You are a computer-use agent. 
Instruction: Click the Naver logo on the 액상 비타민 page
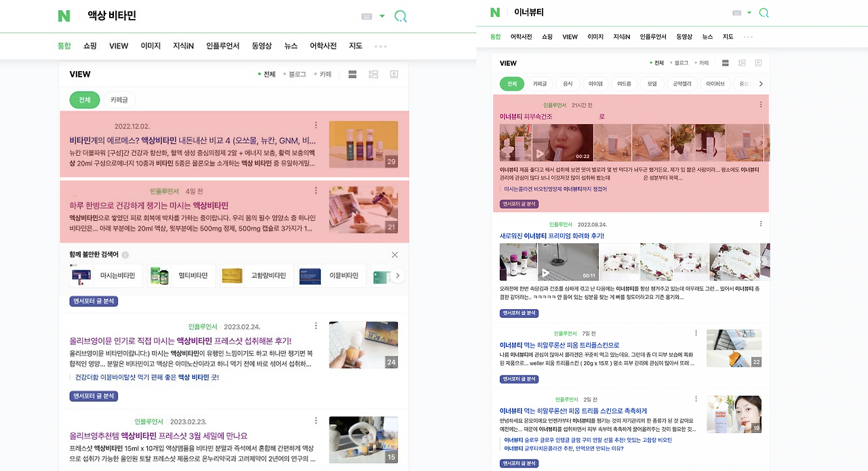point(64,16)
